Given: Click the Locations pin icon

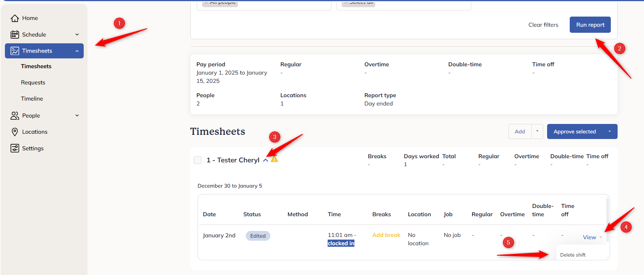Looking at the screenshot, I should 15,132.
